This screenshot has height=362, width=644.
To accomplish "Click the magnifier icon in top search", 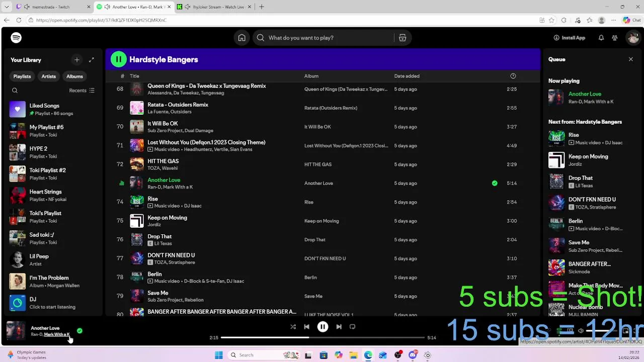I will pyautogui.click(x=261, y=38).
